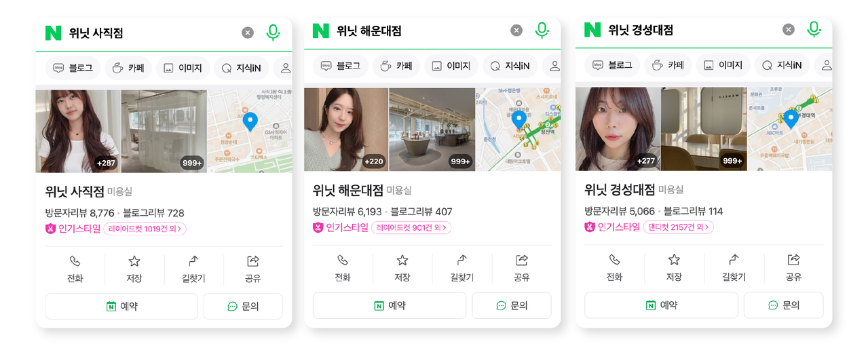868x346 pixels.
Task: Clear the 위닛 해운대점 search text
Action: pos(516,30)
